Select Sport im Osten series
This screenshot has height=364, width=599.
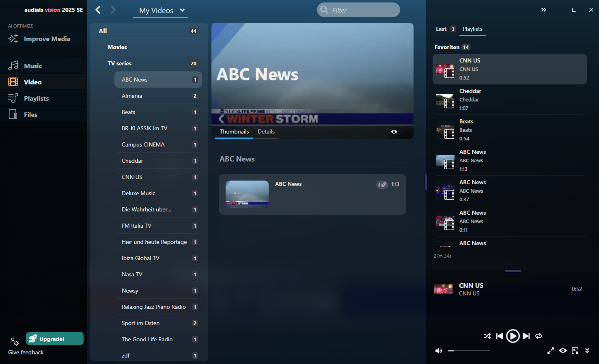coord(158,323)
